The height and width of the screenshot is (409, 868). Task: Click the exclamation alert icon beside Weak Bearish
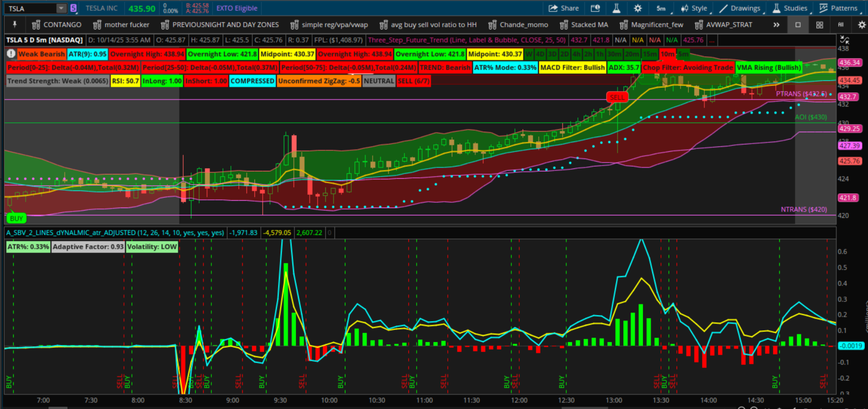11,54
